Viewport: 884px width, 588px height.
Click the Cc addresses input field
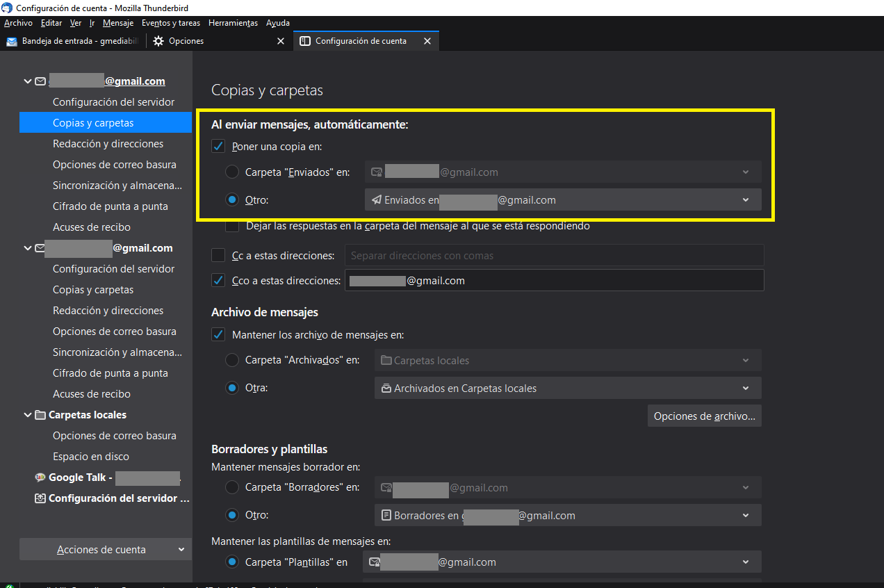click(x=554, y=256)
